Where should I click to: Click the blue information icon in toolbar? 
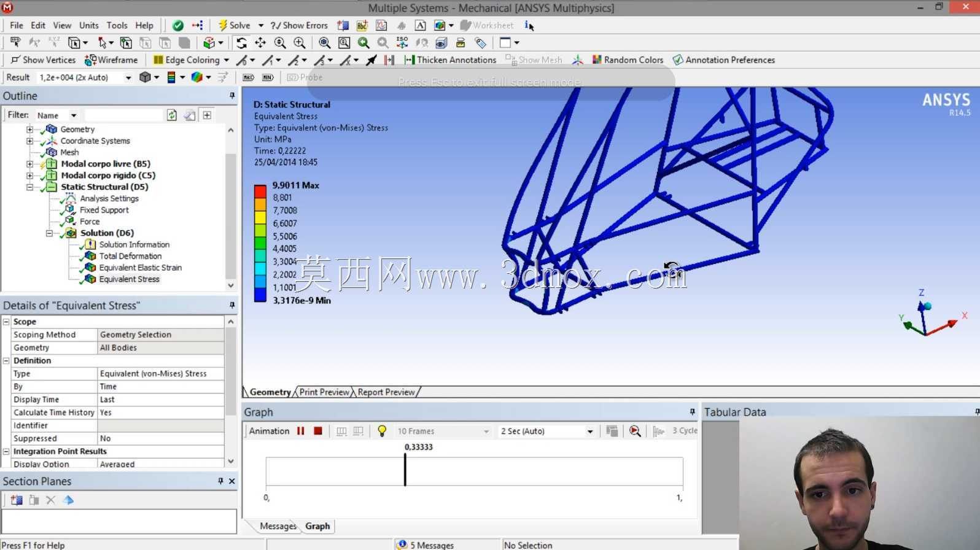click(x=528, y=25)
